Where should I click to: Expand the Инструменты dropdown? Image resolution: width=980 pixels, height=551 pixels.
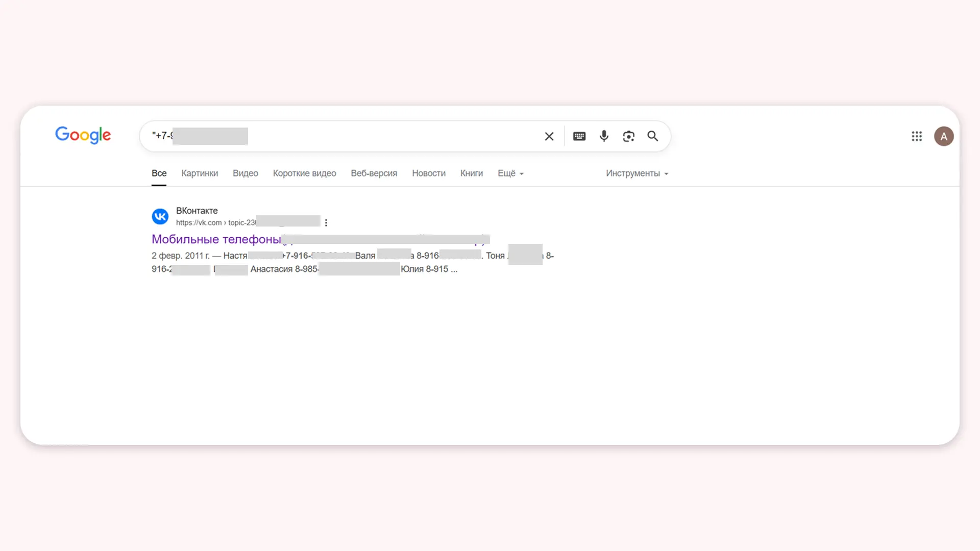[637, 173]
